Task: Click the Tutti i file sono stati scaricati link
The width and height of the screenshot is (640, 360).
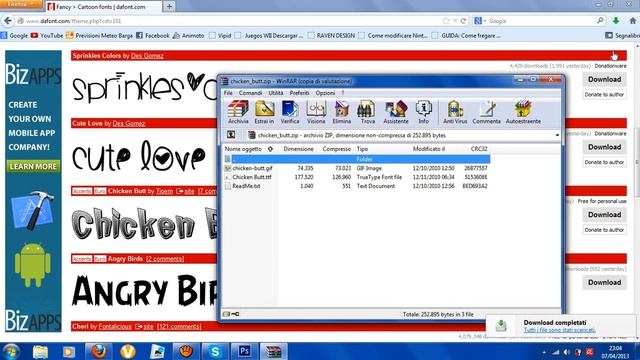Action: 560,330
